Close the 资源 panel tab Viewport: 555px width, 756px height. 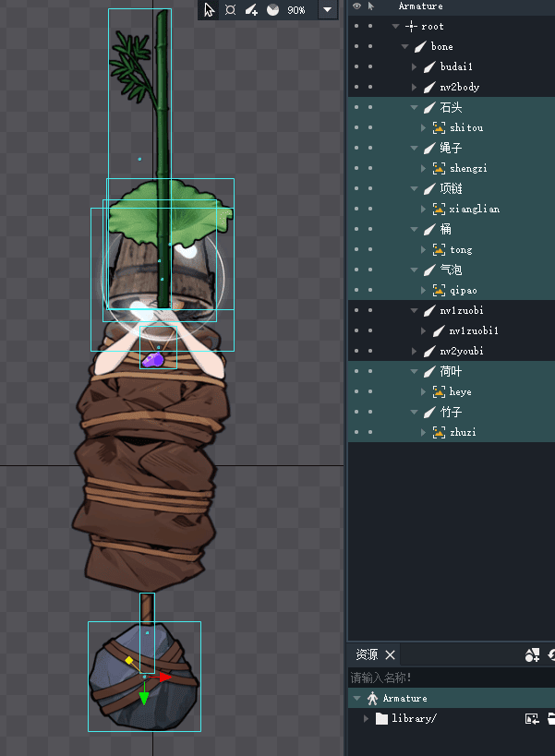click(391, 654)
